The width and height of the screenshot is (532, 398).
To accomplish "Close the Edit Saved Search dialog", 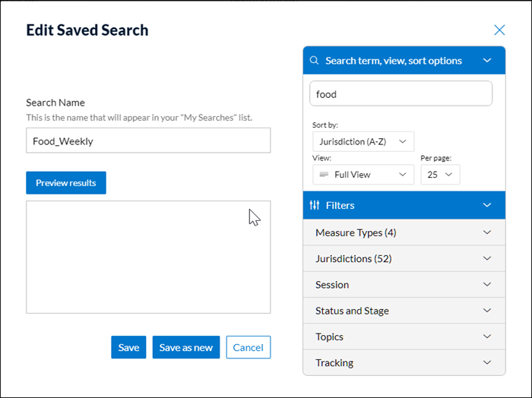I will tap(499, 30).
